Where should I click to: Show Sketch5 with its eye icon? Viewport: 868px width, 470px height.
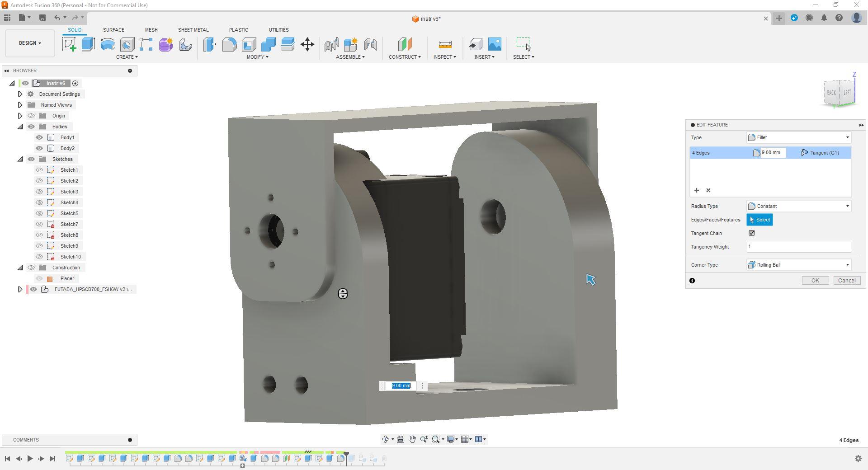(x=39, y=213)
